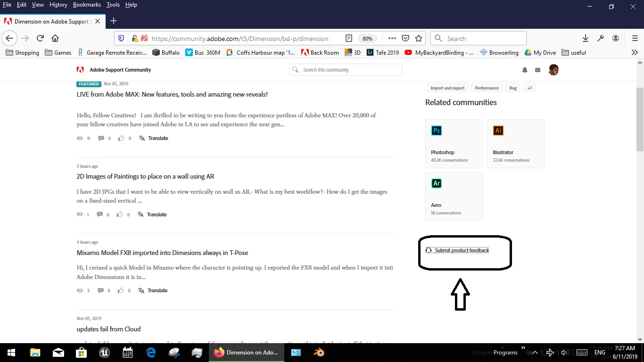Open Microsoft Edge from taskbar

click(x=151, y=353)
